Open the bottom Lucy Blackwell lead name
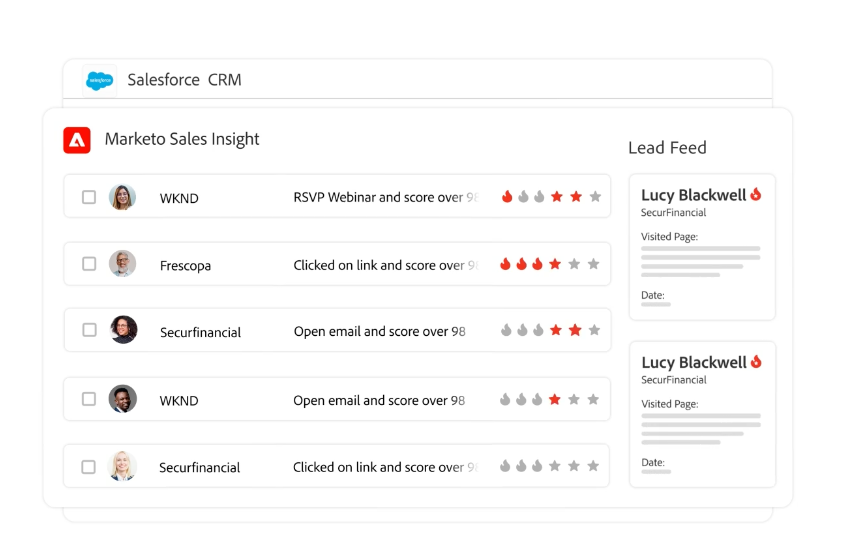This screenshot has height=552, width=843. 694,363
